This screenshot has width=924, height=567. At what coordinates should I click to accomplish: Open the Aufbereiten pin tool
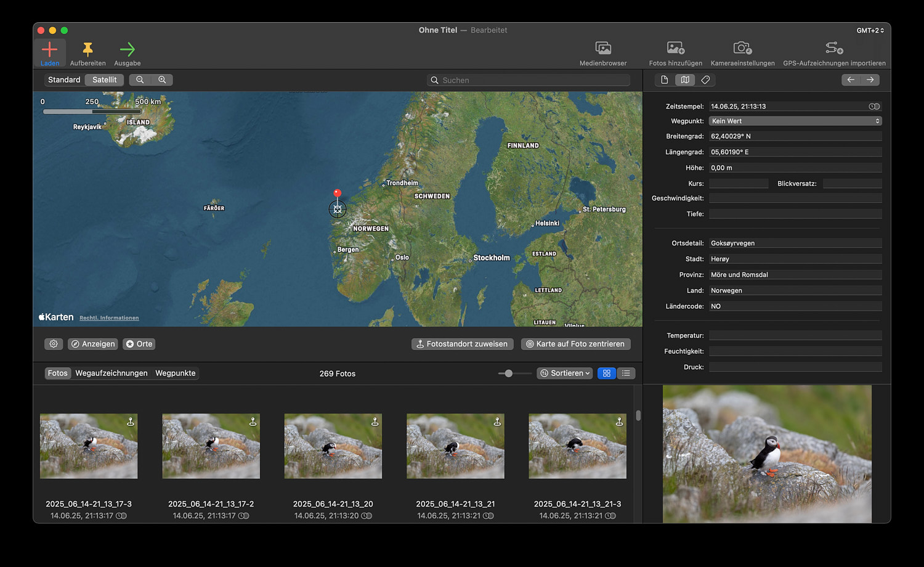coord(87,53)
